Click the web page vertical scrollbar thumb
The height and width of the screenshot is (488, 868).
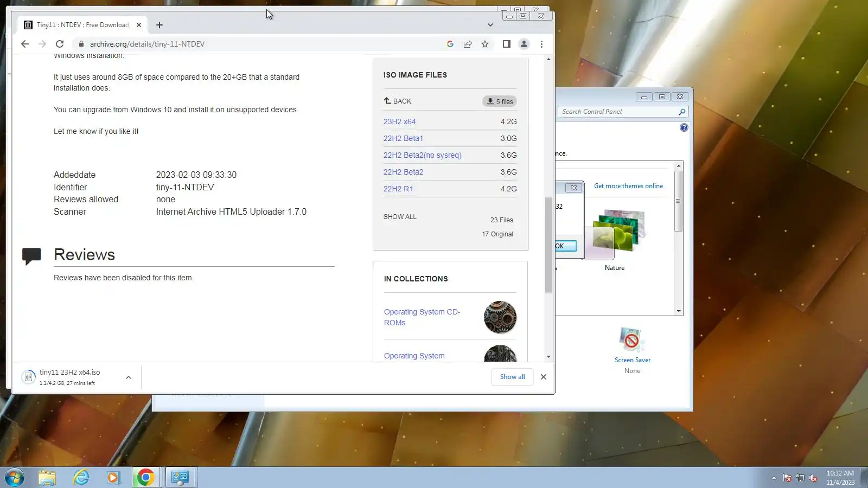(x=548, y=244)
